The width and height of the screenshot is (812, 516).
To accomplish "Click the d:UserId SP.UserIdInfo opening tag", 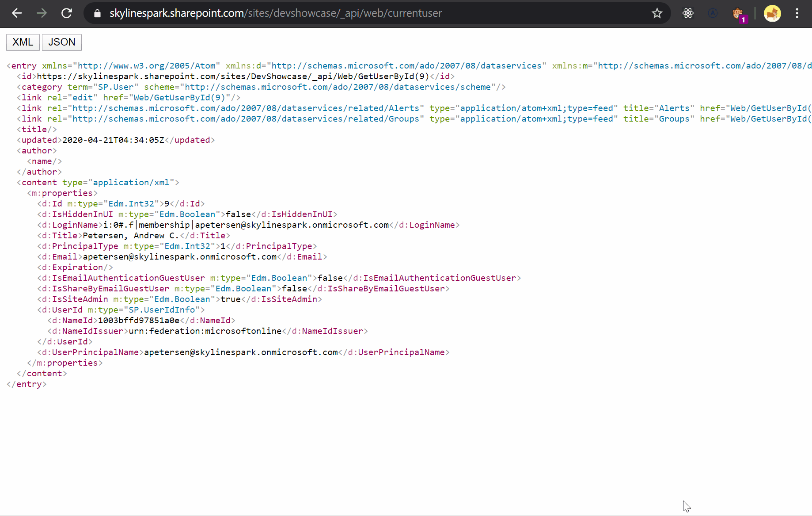I will 121,310.
